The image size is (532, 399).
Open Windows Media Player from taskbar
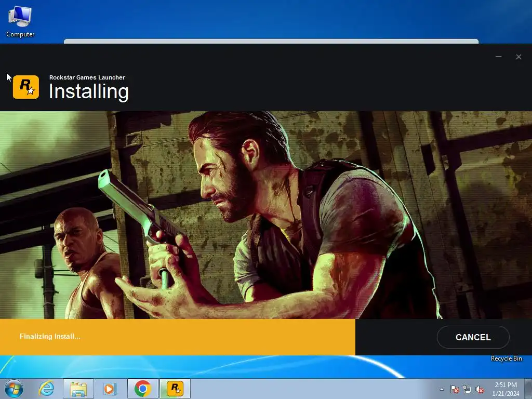tap(110, 389)
